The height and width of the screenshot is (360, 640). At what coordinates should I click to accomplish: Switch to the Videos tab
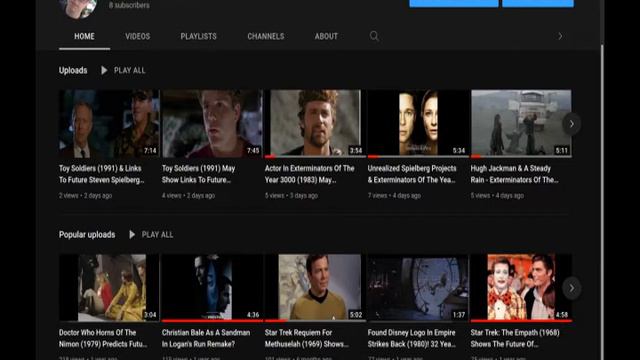(x=138, y=36)
